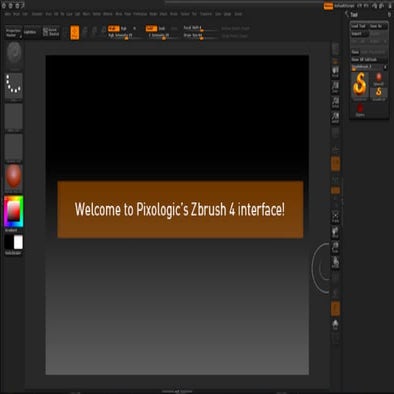Click the Scroll canvas icon
The image size is (394, 394).
[336, 71]
